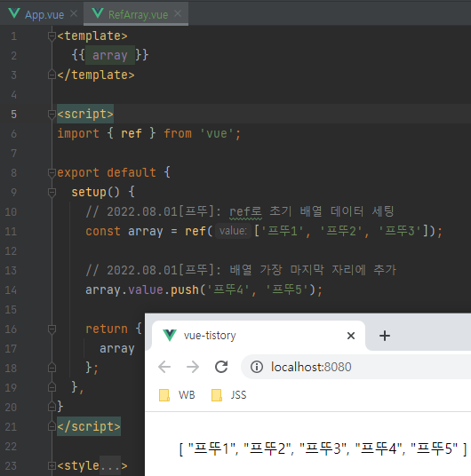Fold the export default block at line 8
The width and height of the screenshot is (471, 476).
52,173
